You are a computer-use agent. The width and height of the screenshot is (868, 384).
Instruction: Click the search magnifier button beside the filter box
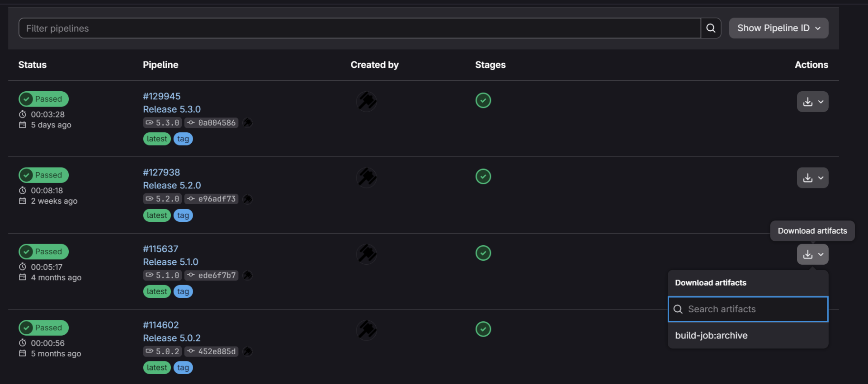pyautogui.click(x=711, y=28)
